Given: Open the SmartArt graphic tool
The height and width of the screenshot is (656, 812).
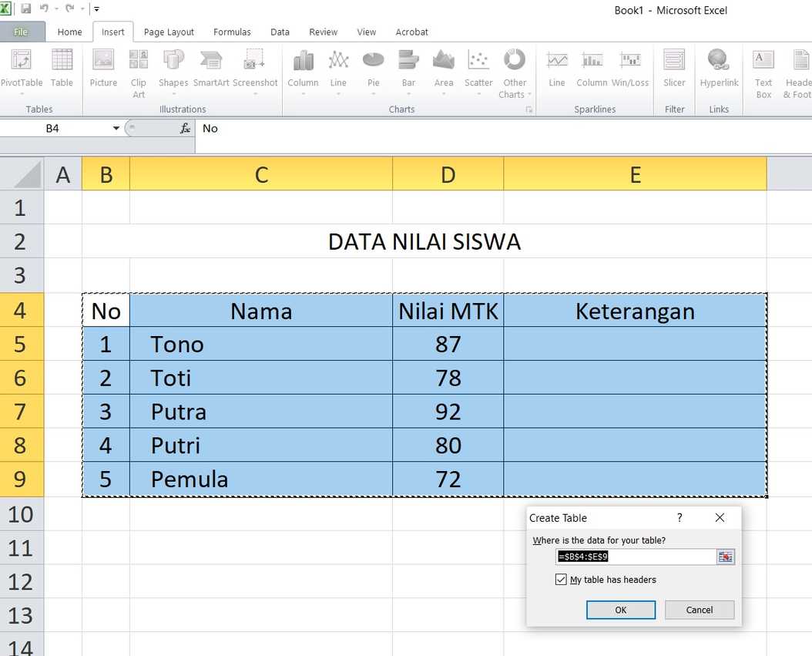Looking at the screenshot, I should (x=211, y=68).
